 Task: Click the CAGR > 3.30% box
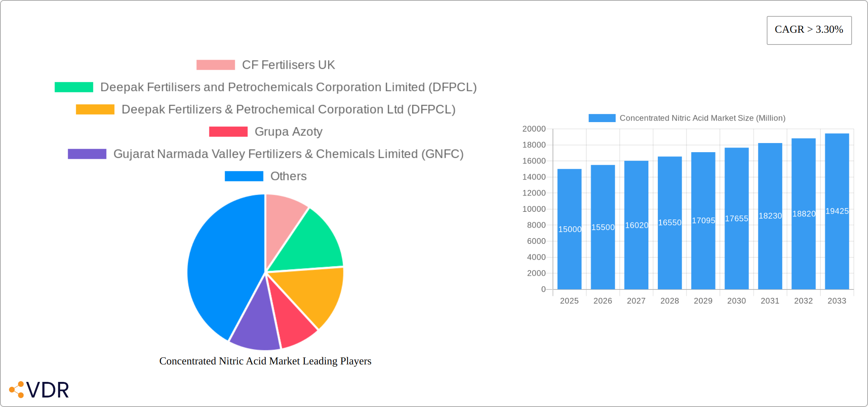pos(809,30)
